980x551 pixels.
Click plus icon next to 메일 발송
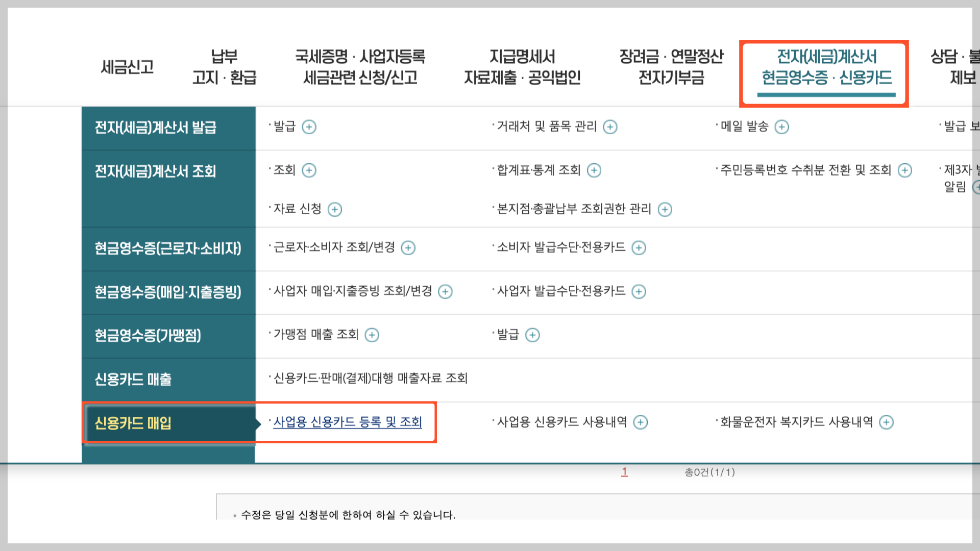tap(781, 127)
